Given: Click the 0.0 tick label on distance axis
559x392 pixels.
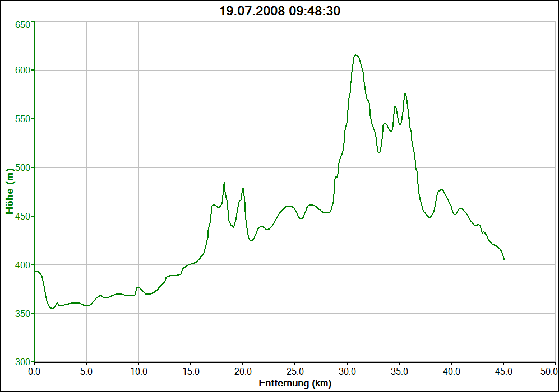Looking at the screenshot, I should (34, 371).
